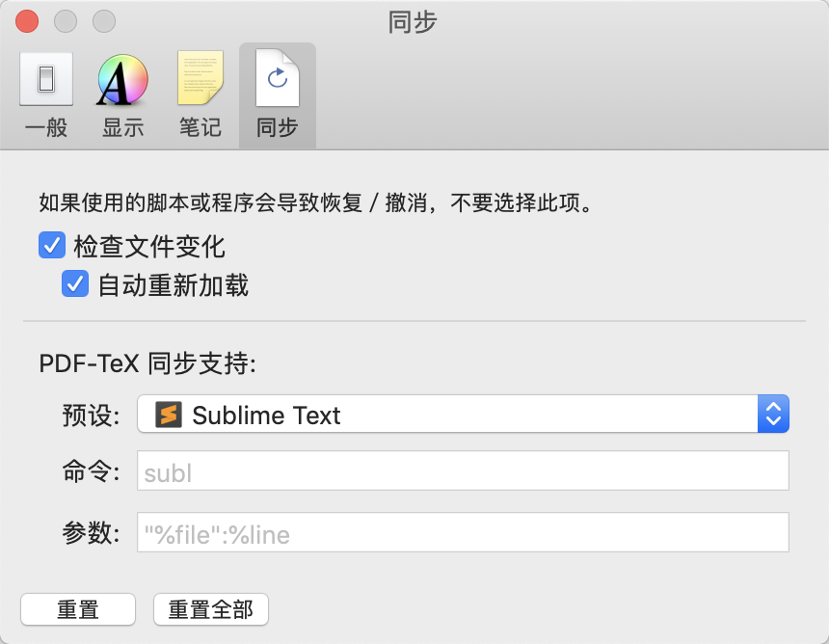
Task: Click the 参数: label
Action: pyautogui.click(x=91, y=532)
